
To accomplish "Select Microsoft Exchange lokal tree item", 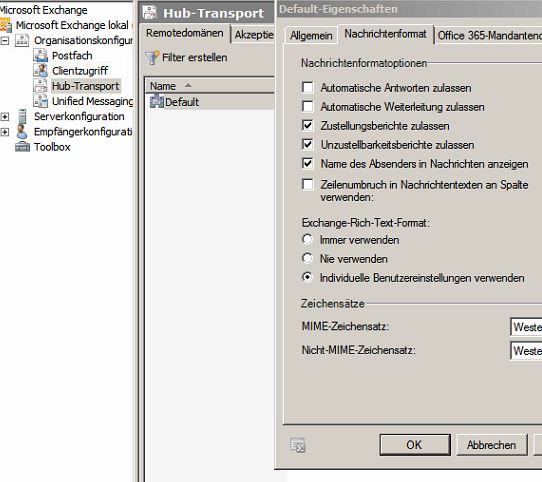I will tap(72, 25).
